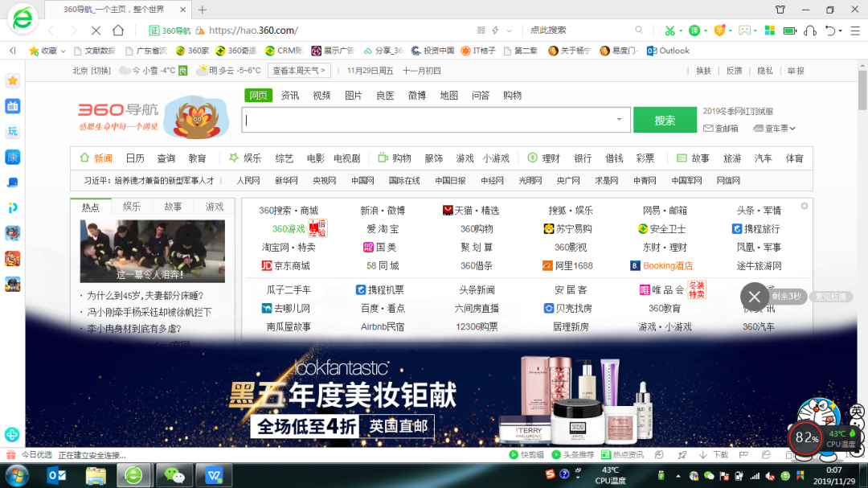Select the 图片 search tab
This screenshot has width=868, height=488.
coord(353,96)
